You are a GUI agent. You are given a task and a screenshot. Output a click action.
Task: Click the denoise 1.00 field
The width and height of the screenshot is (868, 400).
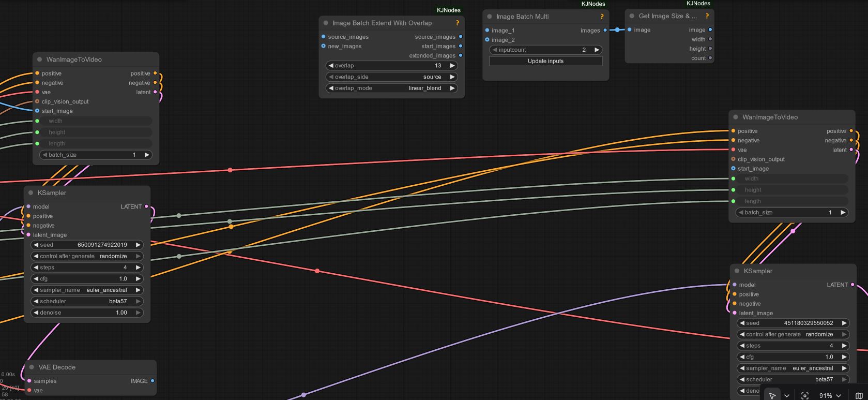pos(87,313)
